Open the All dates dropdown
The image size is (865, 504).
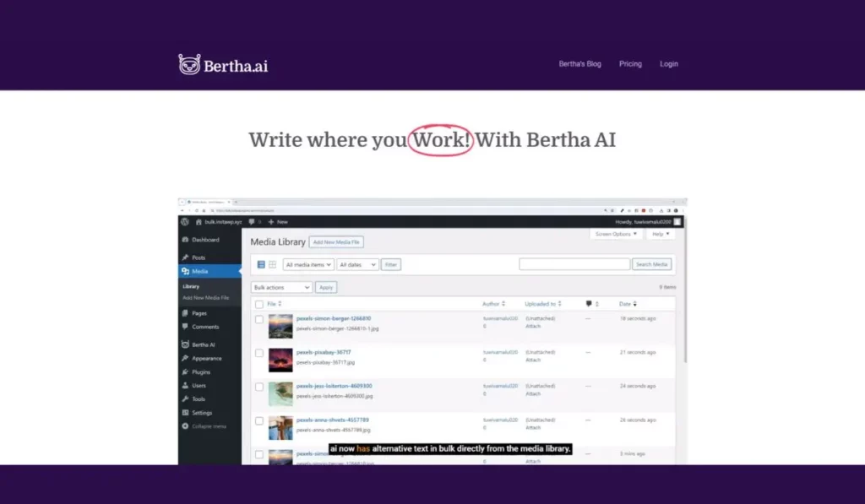(x=357, y=265)
